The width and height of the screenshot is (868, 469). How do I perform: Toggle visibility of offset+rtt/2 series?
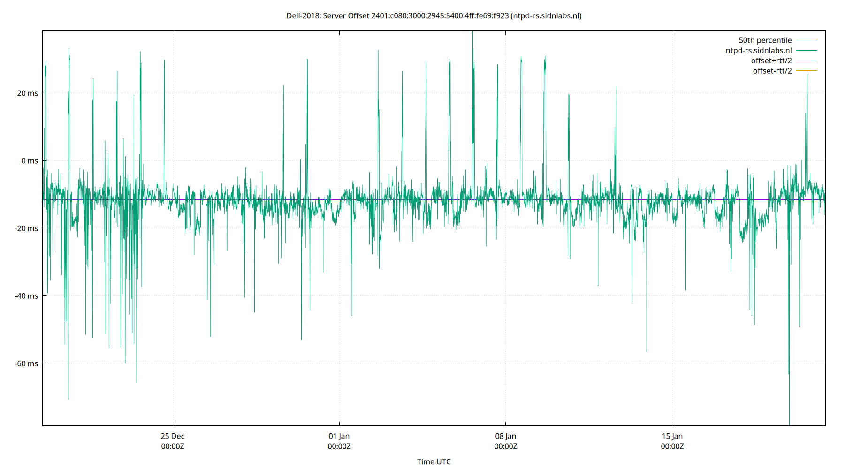pos(771,60)
